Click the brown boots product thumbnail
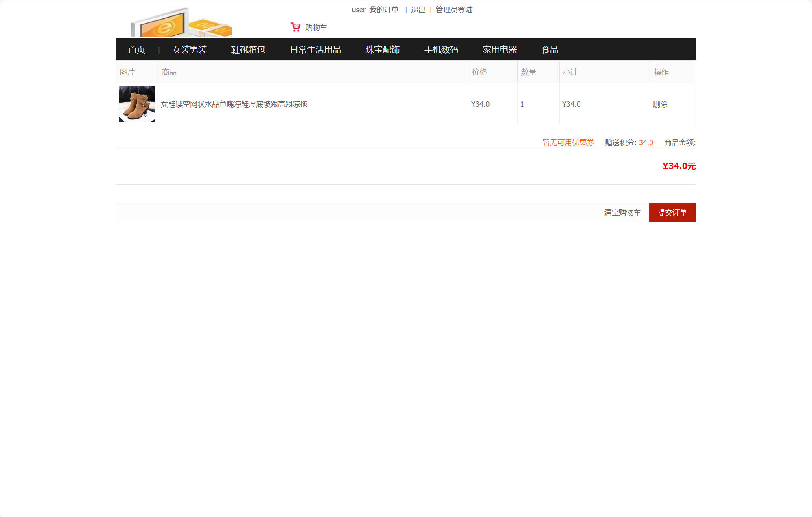812x517 pixels. pyautogui.click(x=137, y=104)
